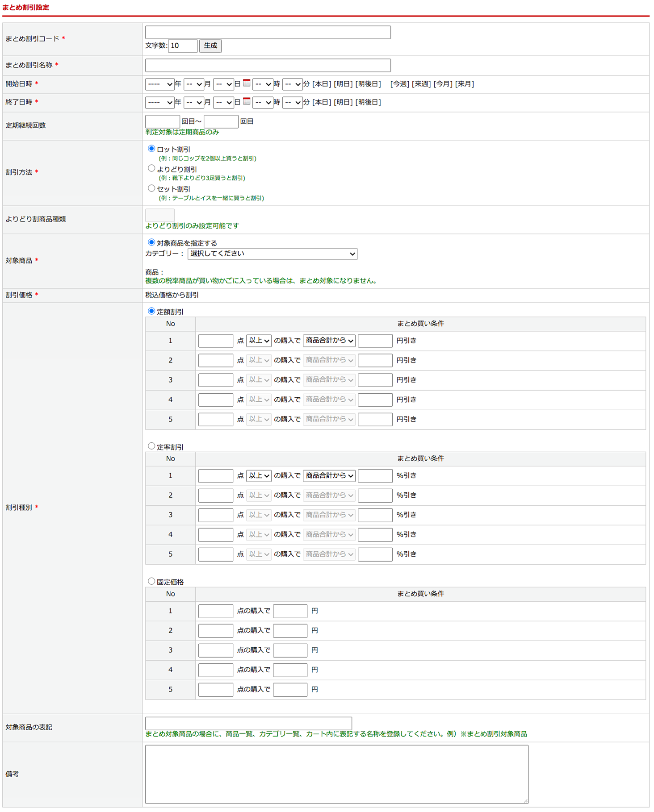This screenshot has width=654, height=812.
Task: Click the 生成 button
Action: pyautogui.click(x=210, y=46)
